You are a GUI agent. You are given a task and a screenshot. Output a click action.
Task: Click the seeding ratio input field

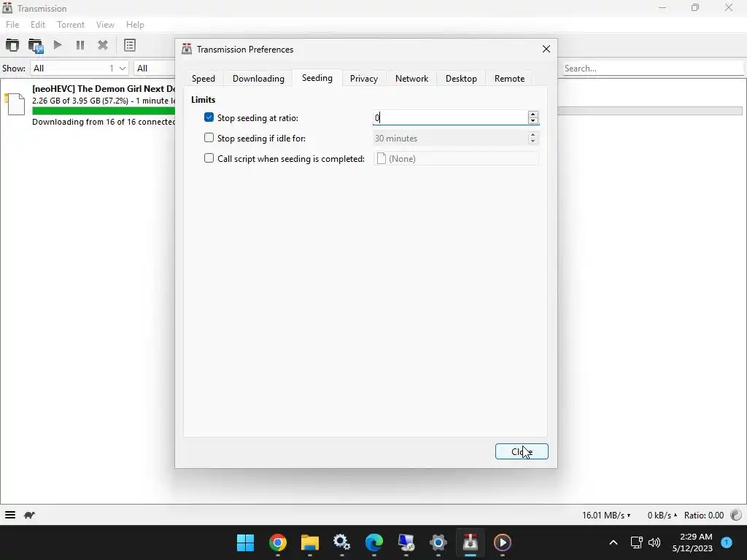click(450, 117)
